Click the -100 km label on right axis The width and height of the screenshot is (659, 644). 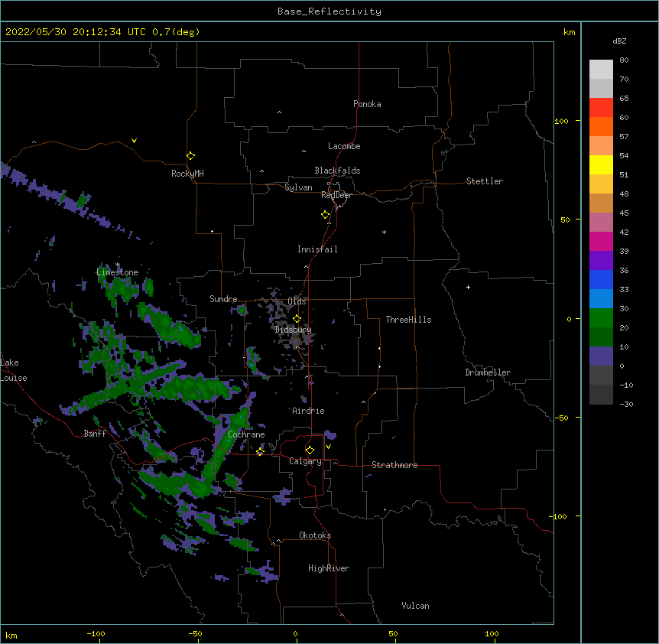click(559, 516)
